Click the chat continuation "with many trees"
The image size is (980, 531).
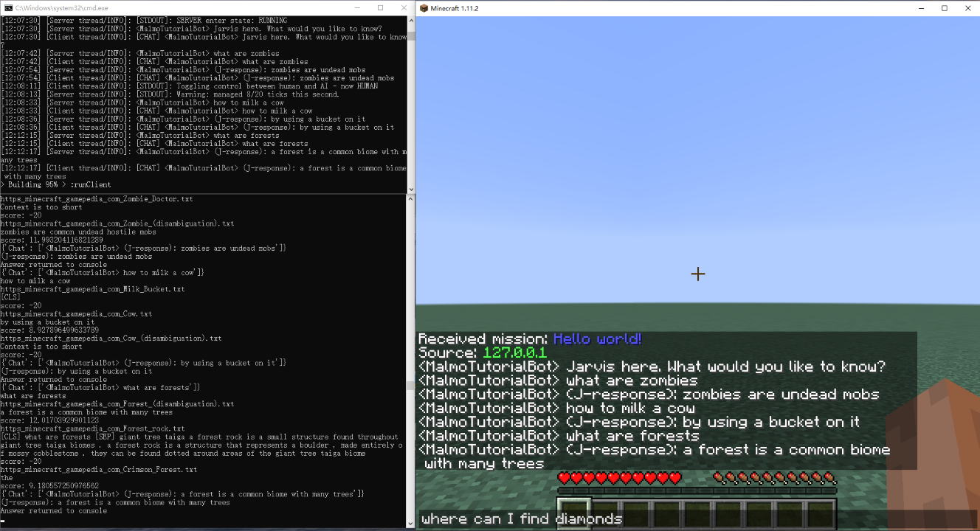point(484,464)
